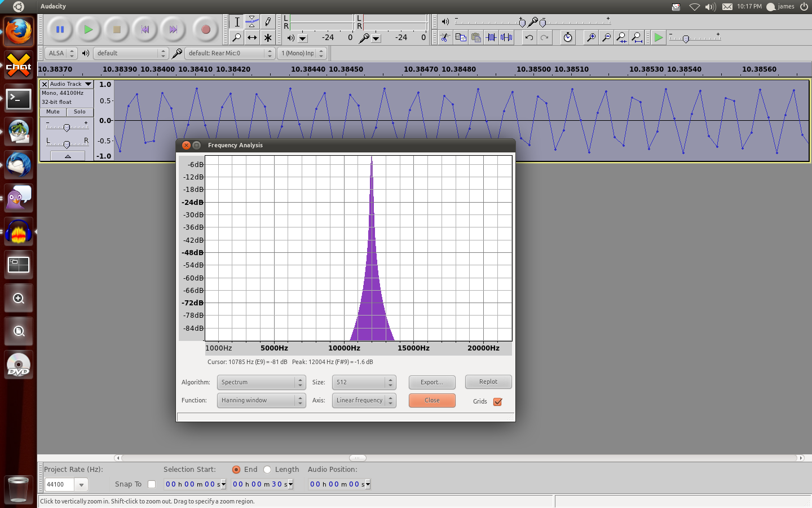Image resolution: width=812 pixels, height=508 pixels.
Task: Click the Export... button
Action: [432, 382]
